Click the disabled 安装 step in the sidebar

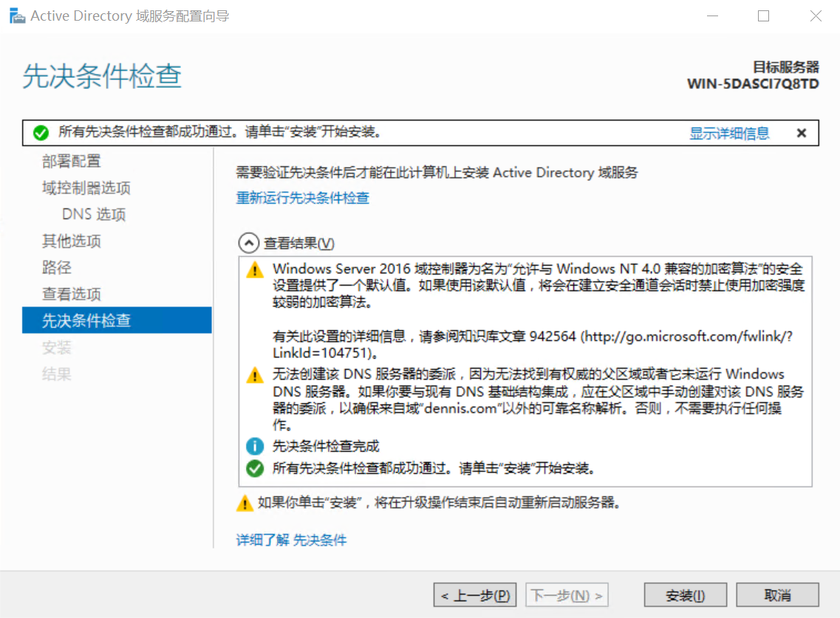point(57,347)
